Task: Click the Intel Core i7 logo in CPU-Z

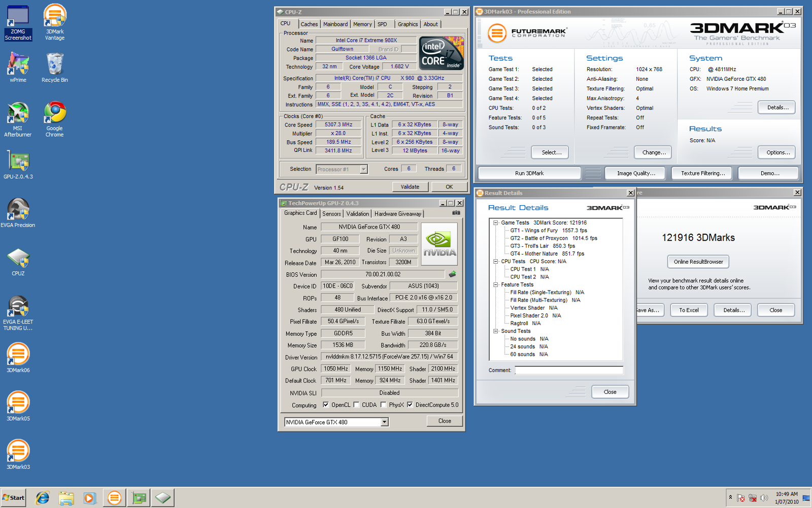Action: pyautogui.click(x=442, y=53)
